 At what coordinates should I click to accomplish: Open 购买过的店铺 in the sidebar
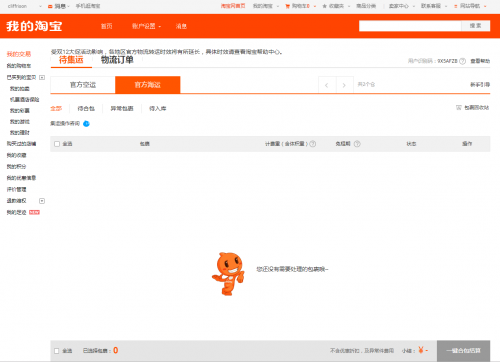(21, 144)
